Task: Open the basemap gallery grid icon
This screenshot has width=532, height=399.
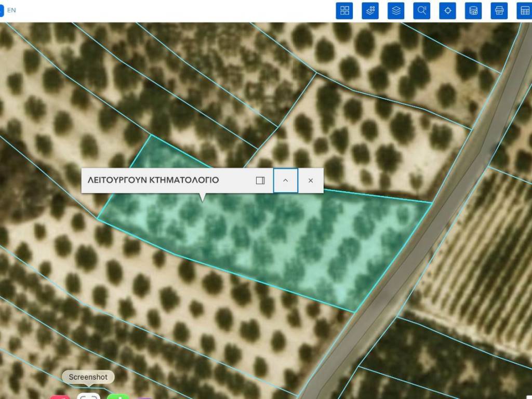Action: coord(344,10)
